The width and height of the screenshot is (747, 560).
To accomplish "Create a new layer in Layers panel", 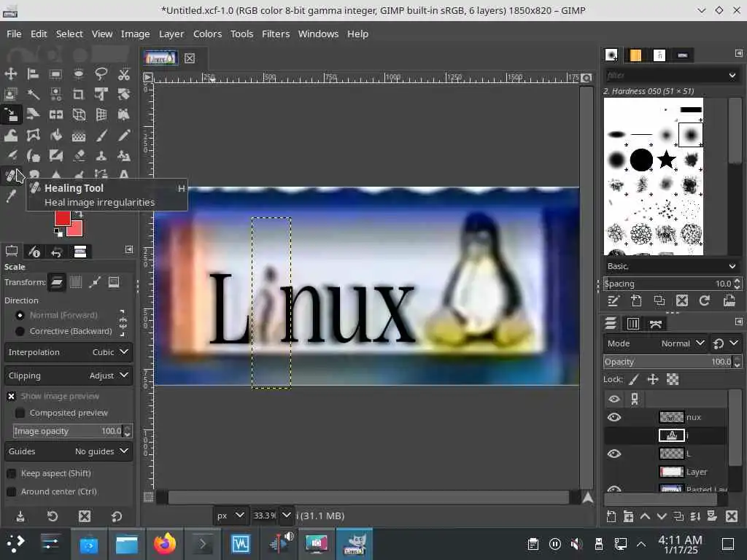I will [x=611, y=516].
